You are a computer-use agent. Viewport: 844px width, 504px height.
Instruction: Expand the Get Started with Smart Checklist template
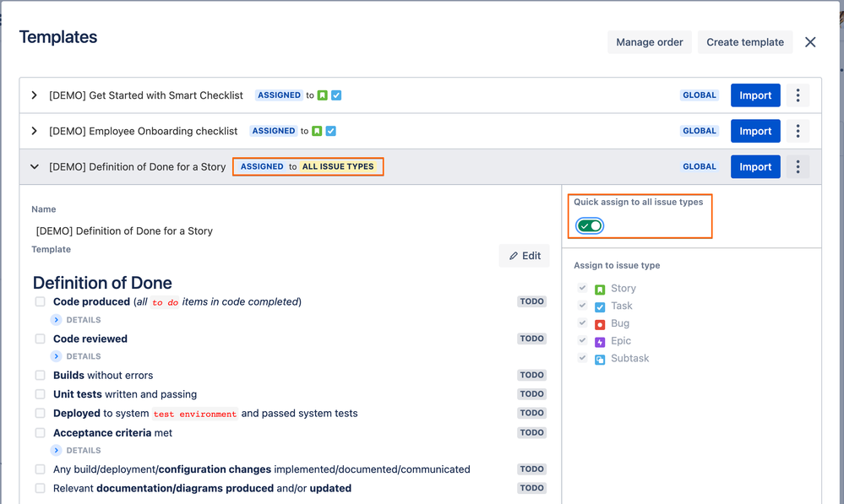(x=35, y=95)
